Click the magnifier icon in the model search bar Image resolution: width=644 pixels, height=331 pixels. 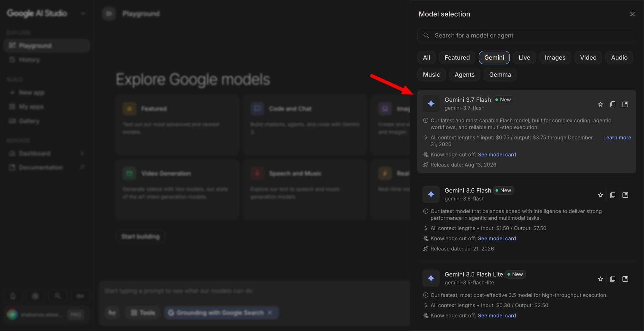[426, 35]
